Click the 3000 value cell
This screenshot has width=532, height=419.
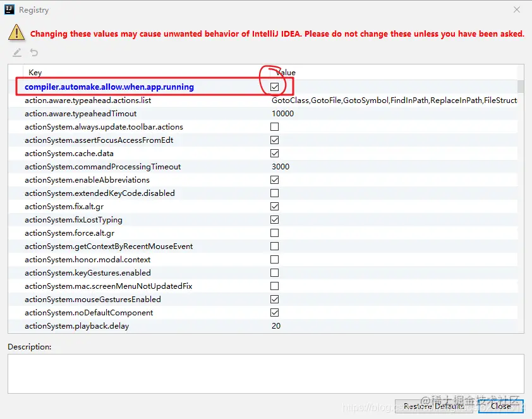[281, 167]
